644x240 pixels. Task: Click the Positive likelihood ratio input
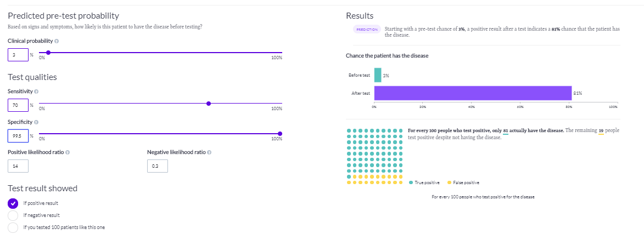coord(18,165)
